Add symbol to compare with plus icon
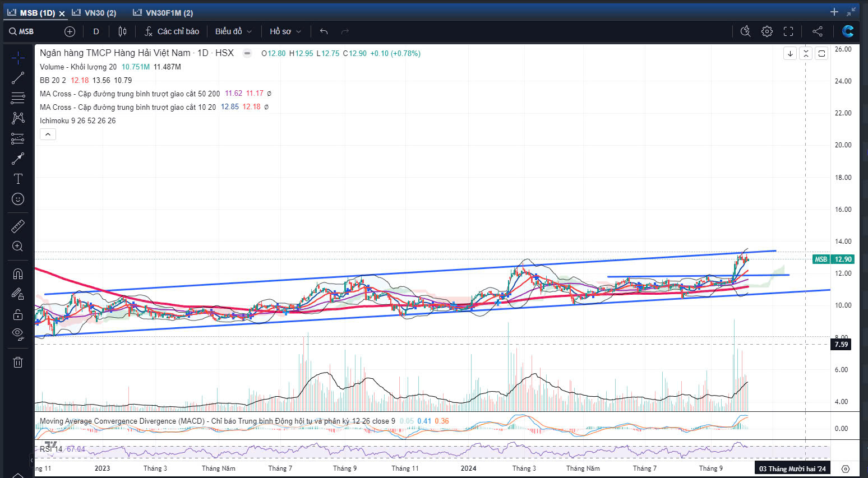868x478 pixels. click(x=70, y=31)
